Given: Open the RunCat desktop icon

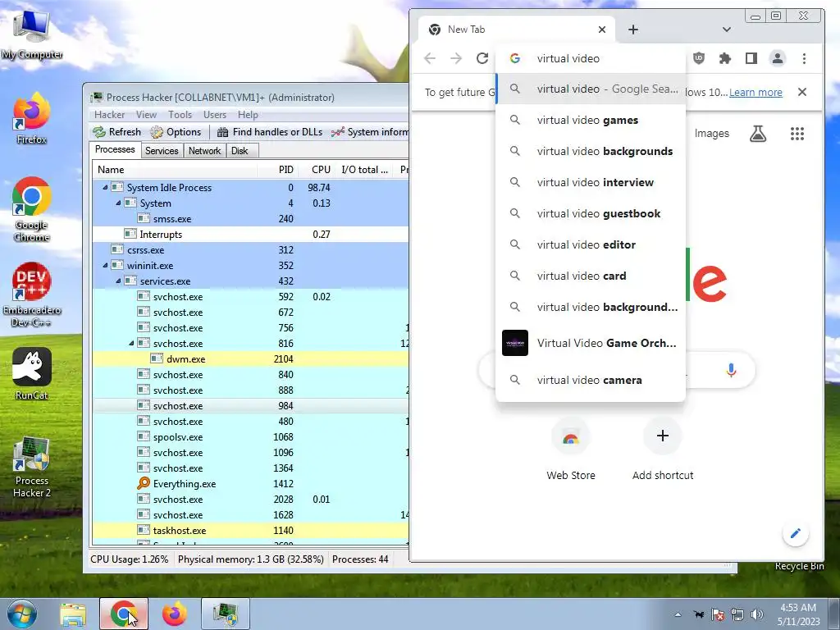Looking at the screenshot, I should (31, 374).
